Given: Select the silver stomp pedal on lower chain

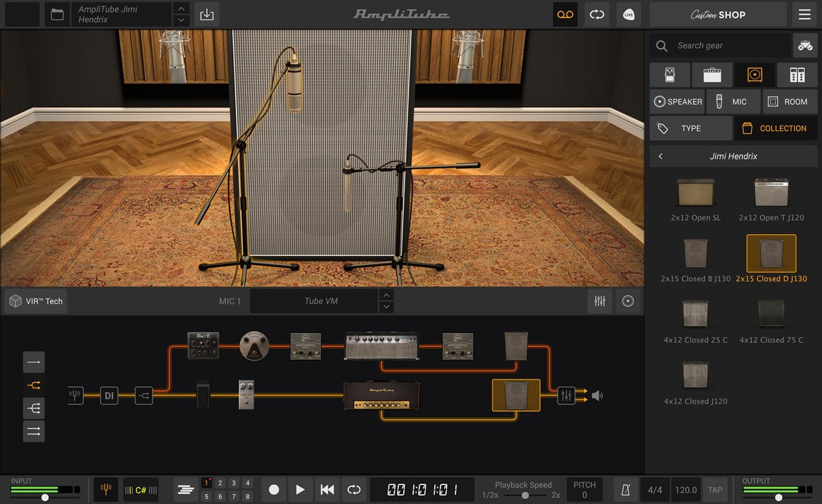Looking at the screenshot, I should pos(246,395).
